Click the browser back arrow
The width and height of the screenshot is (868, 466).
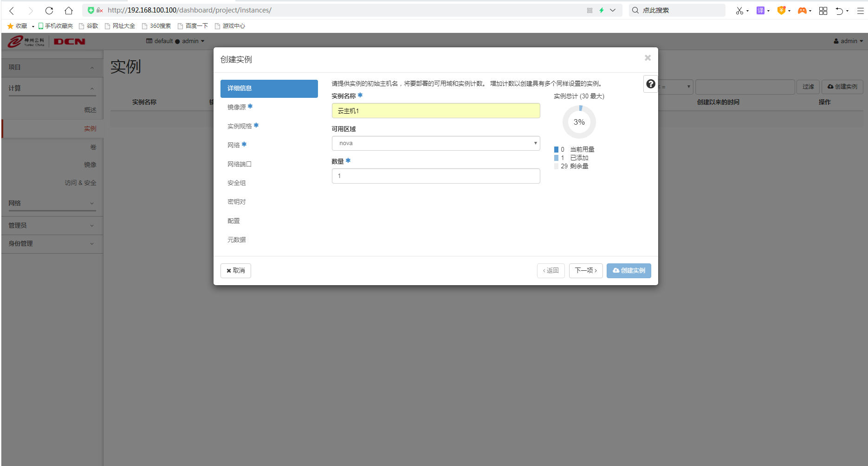pos(12,10)
